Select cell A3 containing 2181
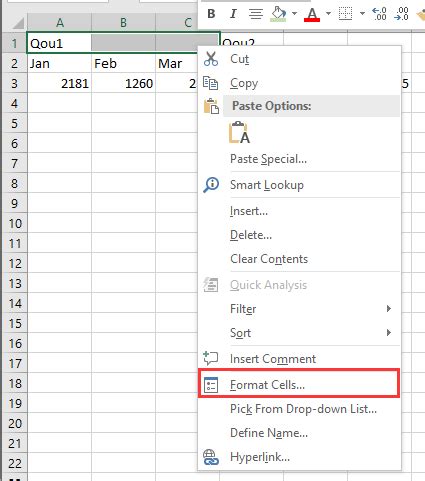Screen dimensions: 425x481 pyautogui.click(x=59, y=83)
